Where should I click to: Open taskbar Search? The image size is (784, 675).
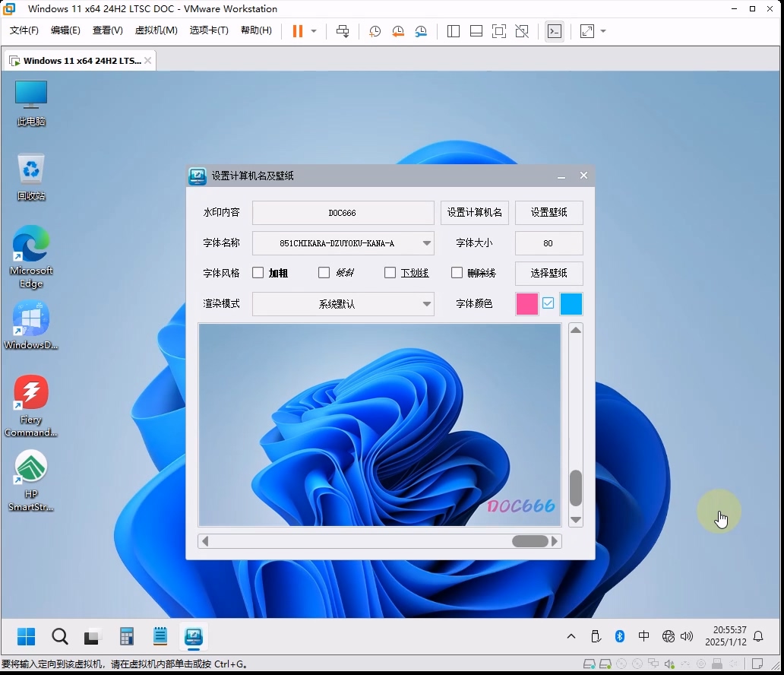(x=60, y=636)
